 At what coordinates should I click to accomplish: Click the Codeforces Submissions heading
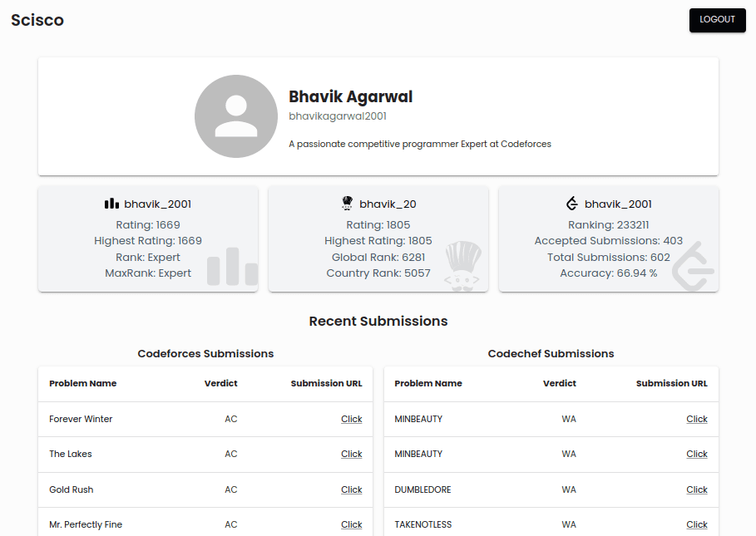click(205, 353)
